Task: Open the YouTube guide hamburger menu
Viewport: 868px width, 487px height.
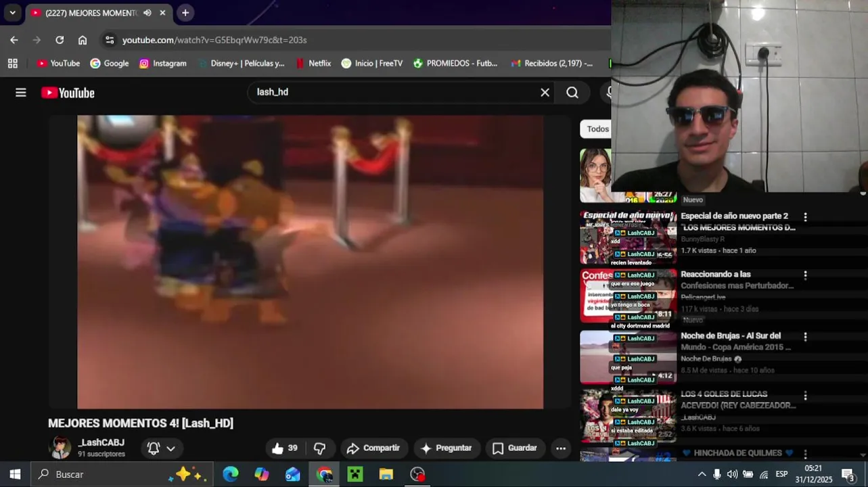Action: point(21,93)
